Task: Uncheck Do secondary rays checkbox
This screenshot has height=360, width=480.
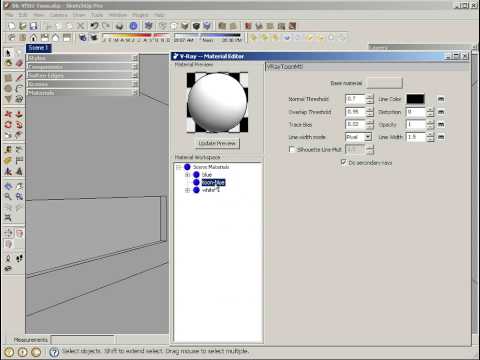Action: tap(343, 162)
